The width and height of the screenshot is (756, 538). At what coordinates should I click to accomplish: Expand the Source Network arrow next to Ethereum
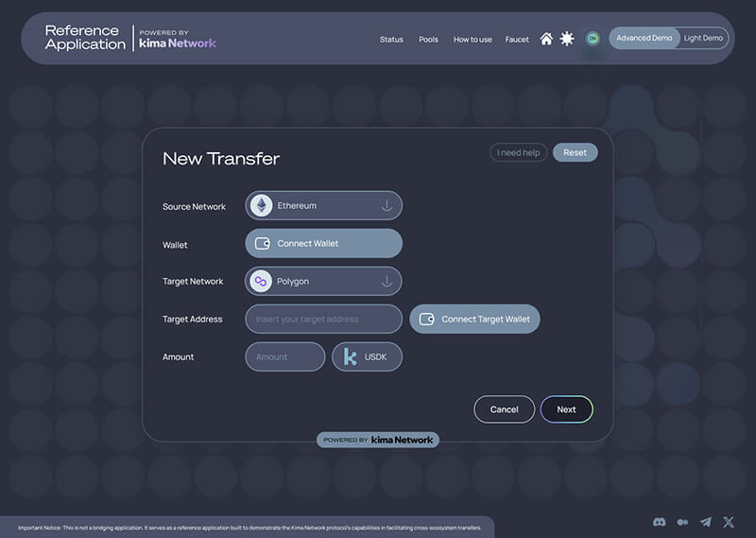pyautogui.click(x=387, y=205)
